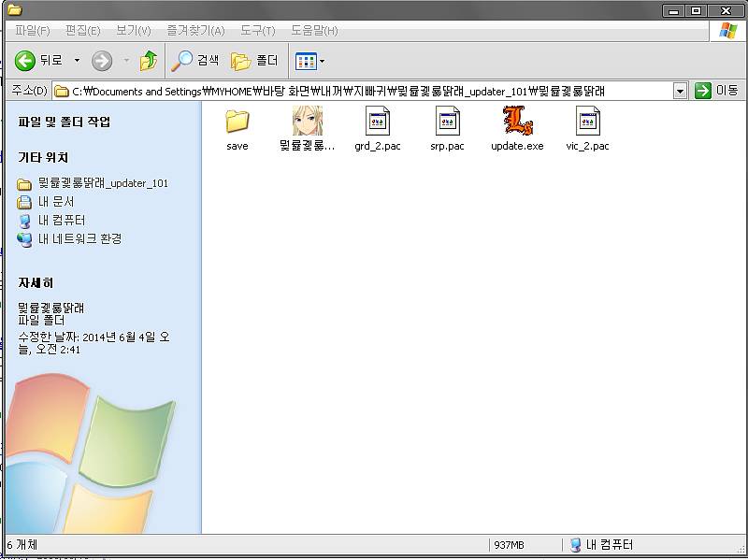Open the 파일(F) menu
Screen dimensions: 748x560
(x=33, y=31)
